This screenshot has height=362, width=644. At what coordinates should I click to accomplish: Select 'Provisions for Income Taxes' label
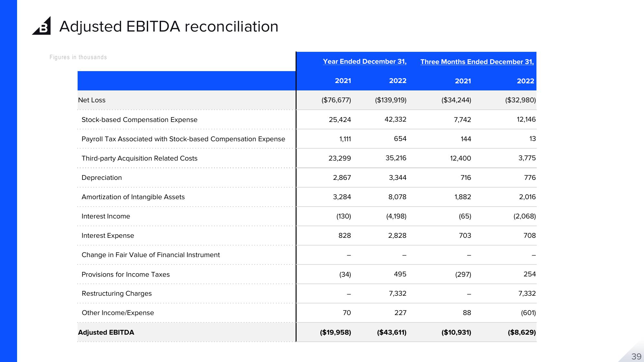(126, 274)
